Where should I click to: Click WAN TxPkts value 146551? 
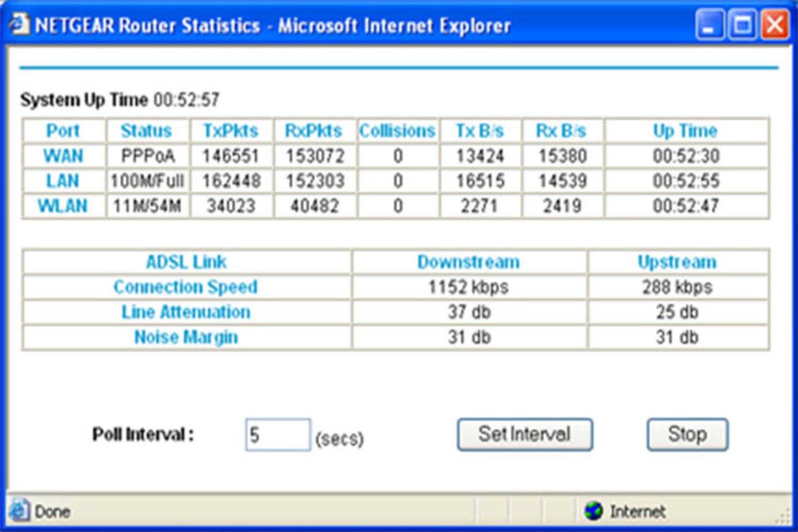(231, 156)
